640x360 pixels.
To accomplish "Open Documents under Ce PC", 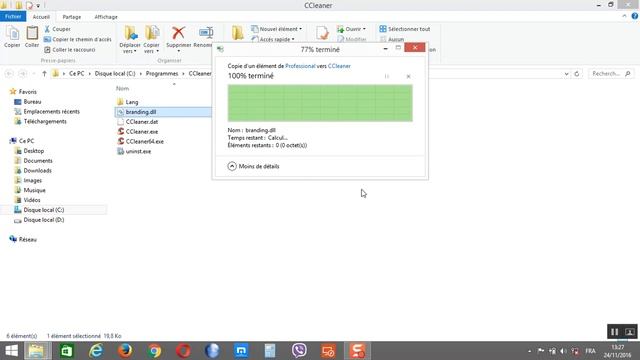I will (x=38, y=160).
